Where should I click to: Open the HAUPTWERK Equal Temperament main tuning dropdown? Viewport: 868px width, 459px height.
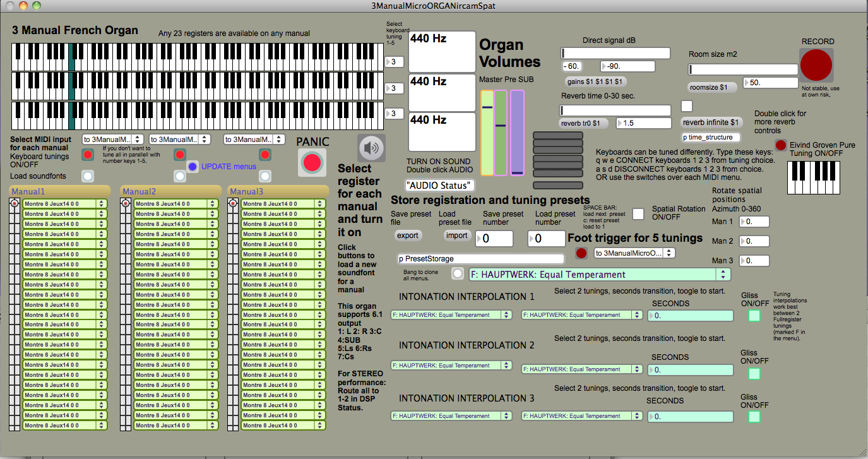click(x=599, y=275)
